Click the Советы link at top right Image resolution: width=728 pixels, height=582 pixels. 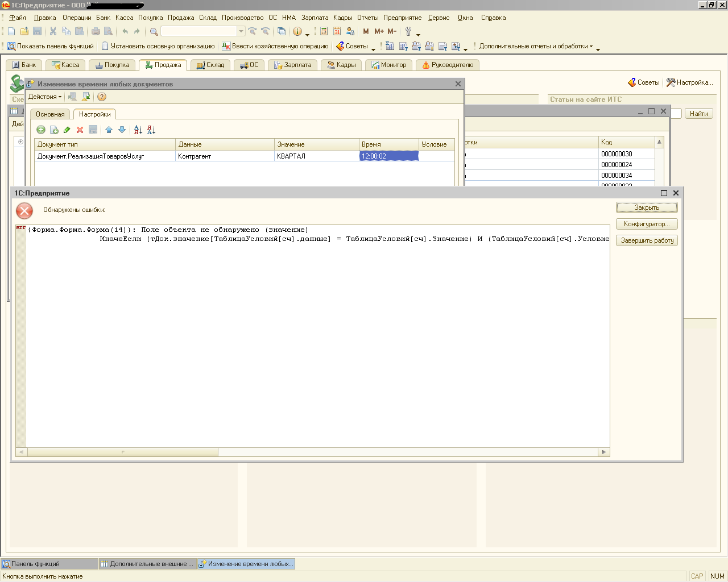click(644, 82)
